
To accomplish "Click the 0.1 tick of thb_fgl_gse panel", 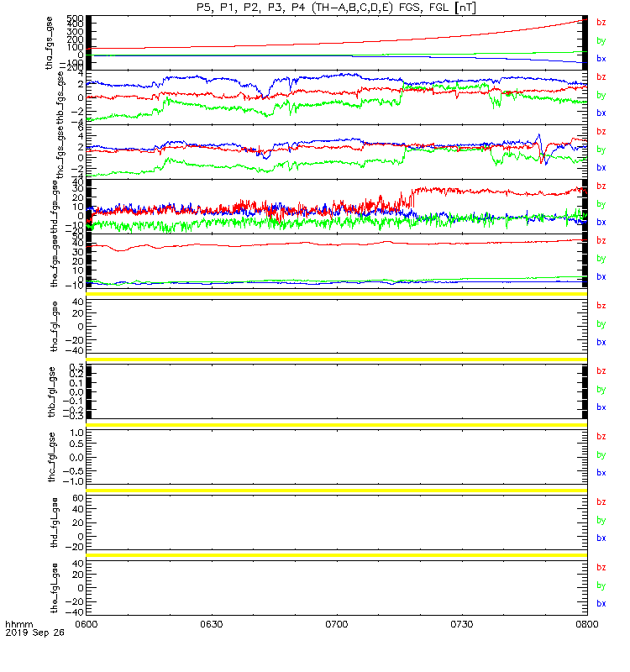I will point(76,383).
